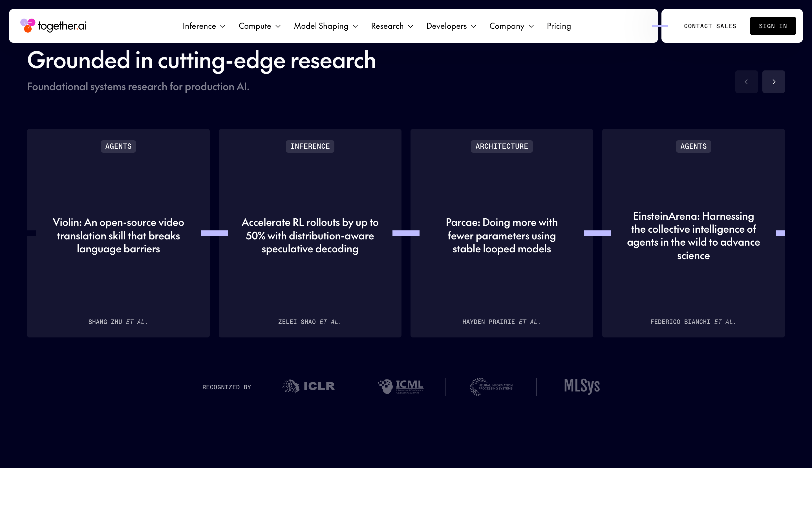Click the ICML conference logo
Image resolution: width=812 pixels, height=507 pixels.
(x=400, y=386)
